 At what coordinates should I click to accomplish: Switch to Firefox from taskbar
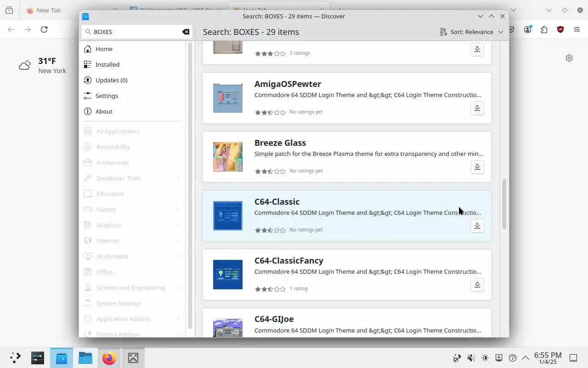(x=109, y=357)
